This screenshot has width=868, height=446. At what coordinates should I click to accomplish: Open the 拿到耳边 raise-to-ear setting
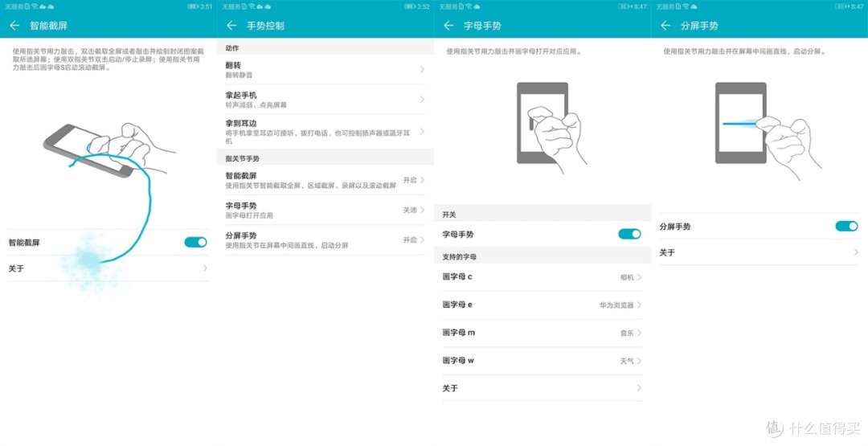(x=325, y=131)
